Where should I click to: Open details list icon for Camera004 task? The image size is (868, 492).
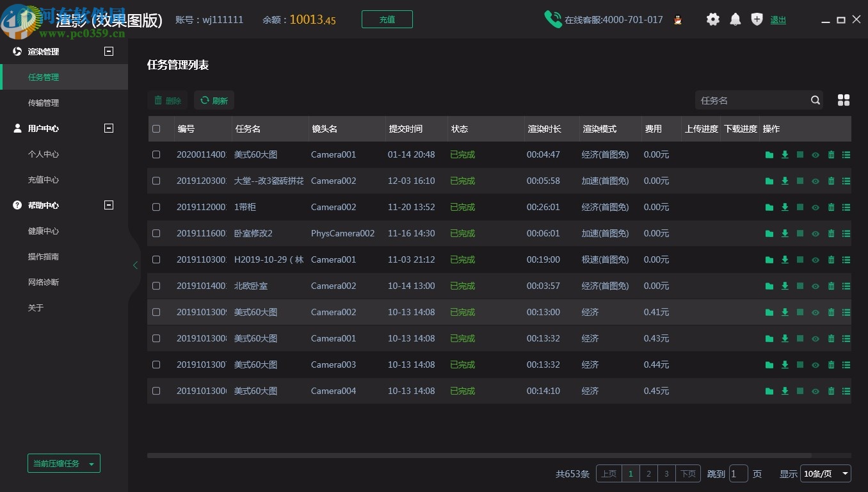click(x=846, y=391)
